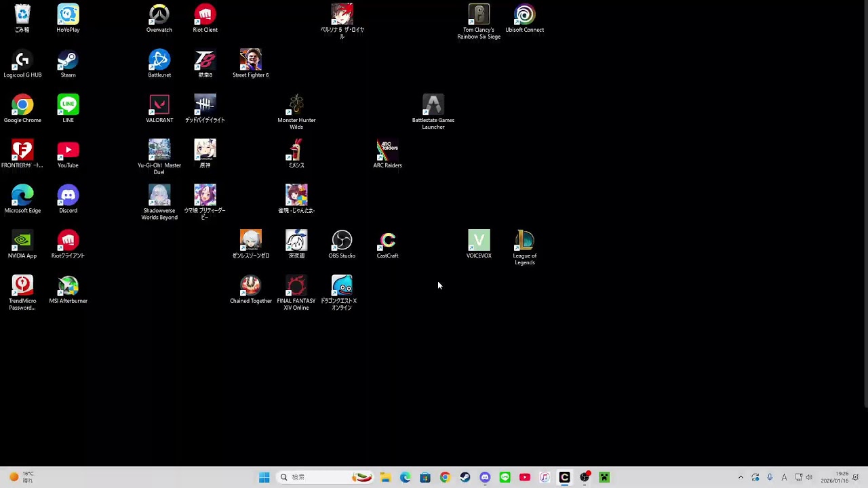The width and height of the screenshot is (868, 488).
Task: Select the Logicool G HUB desktop icon
Action: [x=22, y=64]
